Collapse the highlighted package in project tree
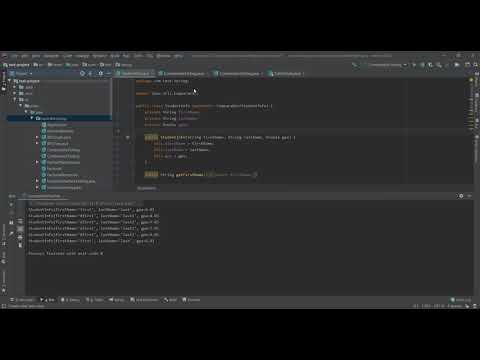This screenshot has height=360, width=480. tap(32, 118)
